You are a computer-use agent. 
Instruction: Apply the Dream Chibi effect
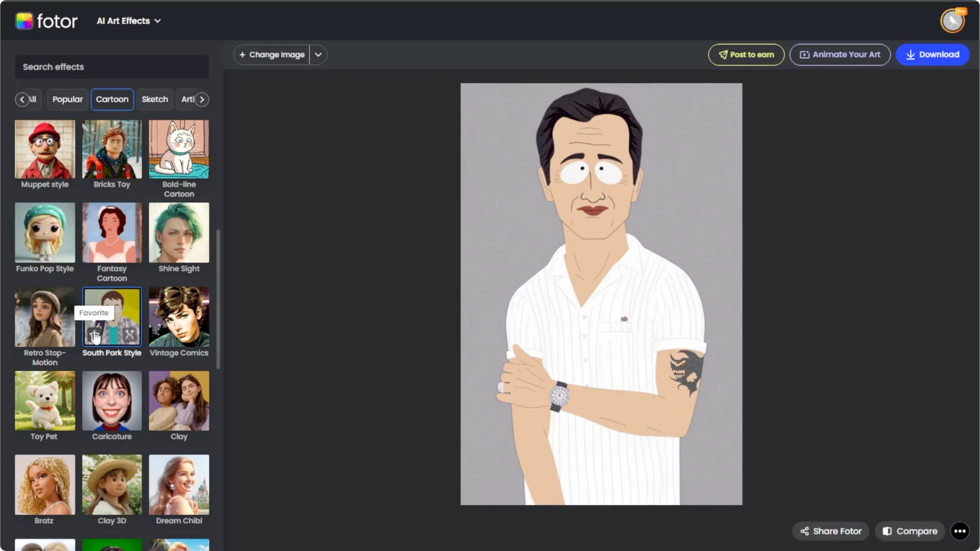179,485
